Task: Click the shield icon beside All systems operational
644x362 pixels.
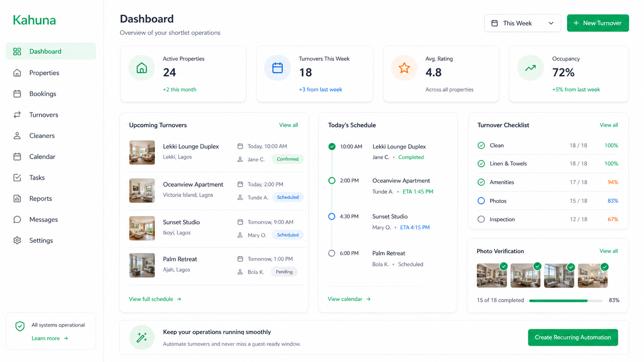Action: coord(20,326)
